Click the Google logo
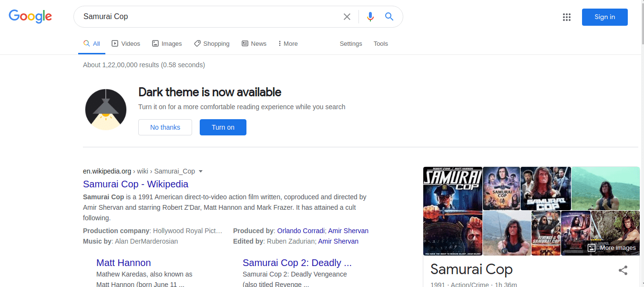 coord(30,16)
